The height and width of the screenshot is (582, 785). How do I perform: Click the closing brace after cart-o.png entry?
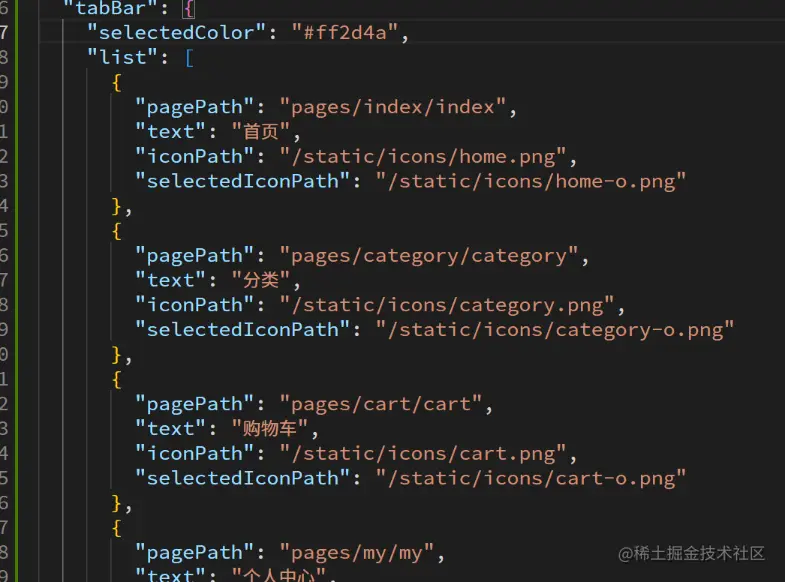(x=117, y=503)
